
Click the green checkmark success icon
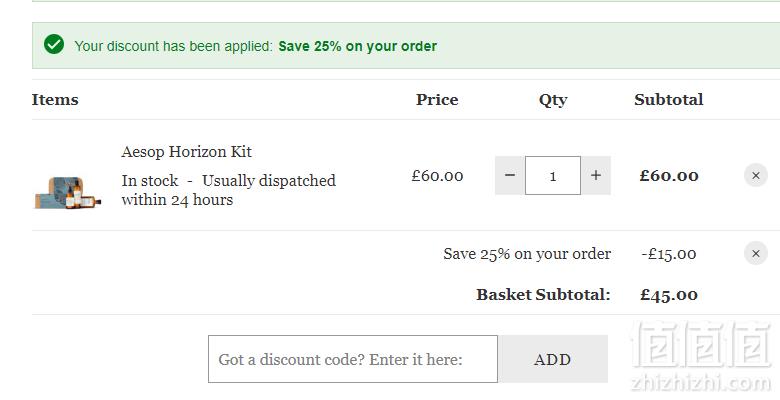coord(54,44)
